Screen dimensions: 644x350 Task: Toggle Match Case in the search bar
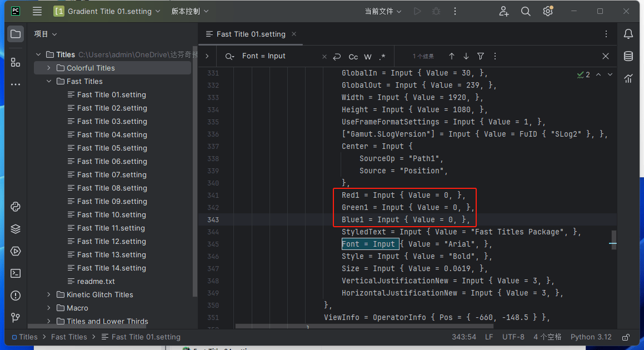(353, 57)
